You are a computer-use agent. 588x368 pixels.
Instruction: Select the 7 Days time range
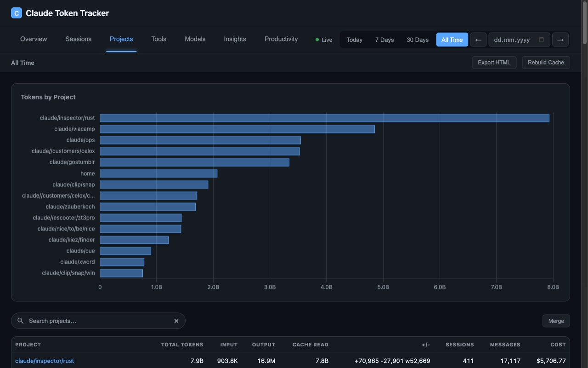(384, 40)
